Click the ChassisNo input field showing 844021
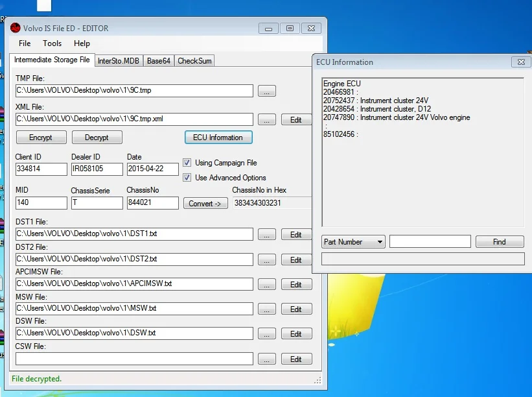The image size is (532, 397). click(153, 203)
